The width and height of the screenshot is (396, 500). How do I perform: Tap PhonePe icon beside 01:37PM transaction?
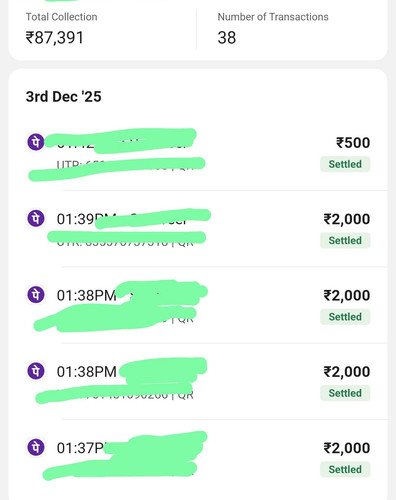[36, 447]
